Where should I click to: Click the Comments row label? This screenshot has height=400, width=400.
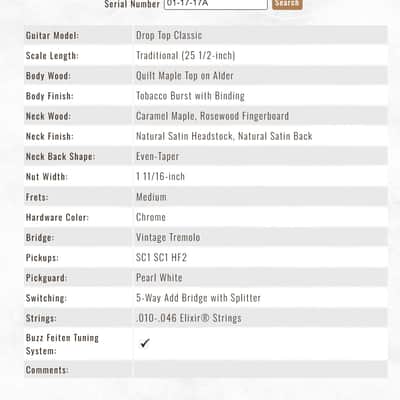pos(47,370)
